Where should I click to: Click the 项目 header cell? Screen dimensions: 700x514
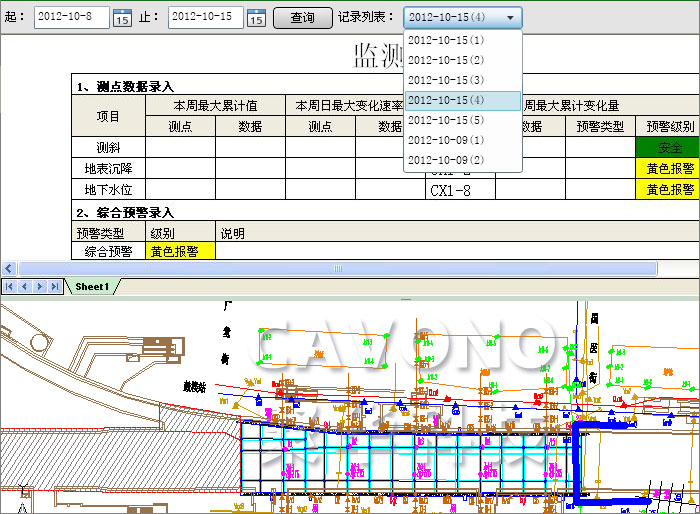coord(108,116)
